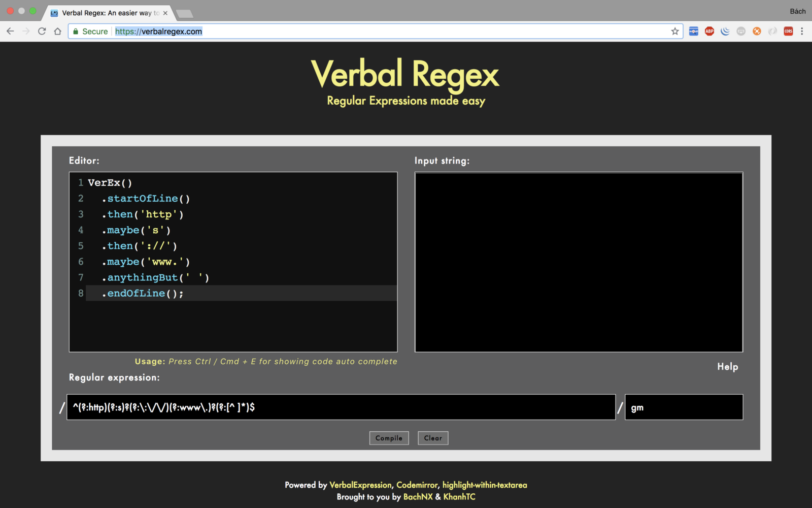Open the Codemirror footer link

(x=417, y=485)
